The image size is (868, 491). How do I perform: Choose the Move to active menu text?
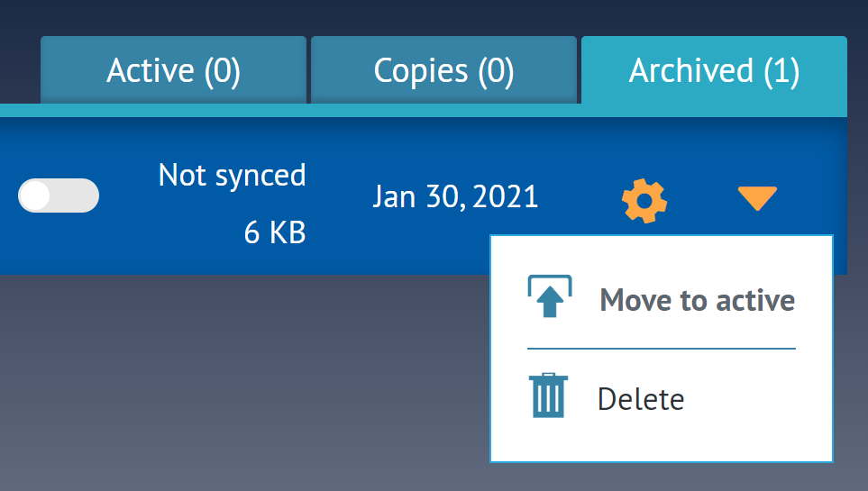[697, 300]
